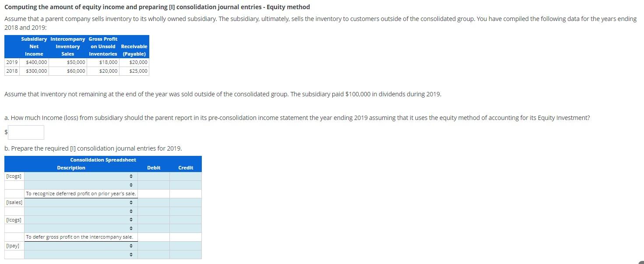Select the Consolidation Spreadsheet header bar

[x=102, y=160]
